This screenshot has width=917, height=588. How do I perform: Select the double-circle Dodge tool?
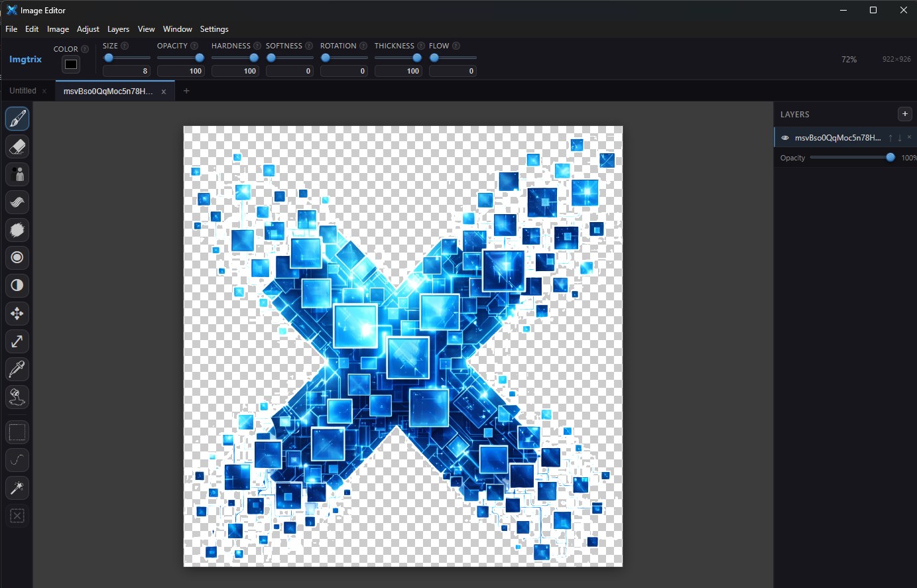tap(17, 258)
